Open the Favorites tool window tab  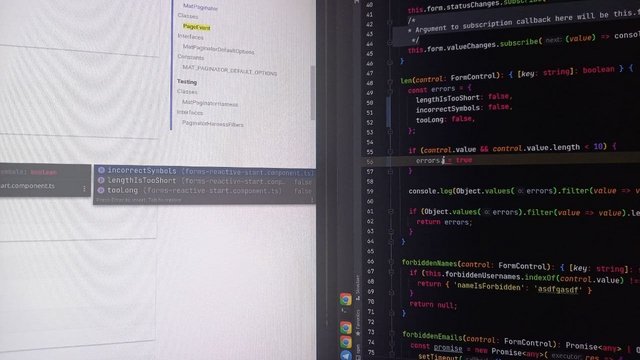pos(358,322)
